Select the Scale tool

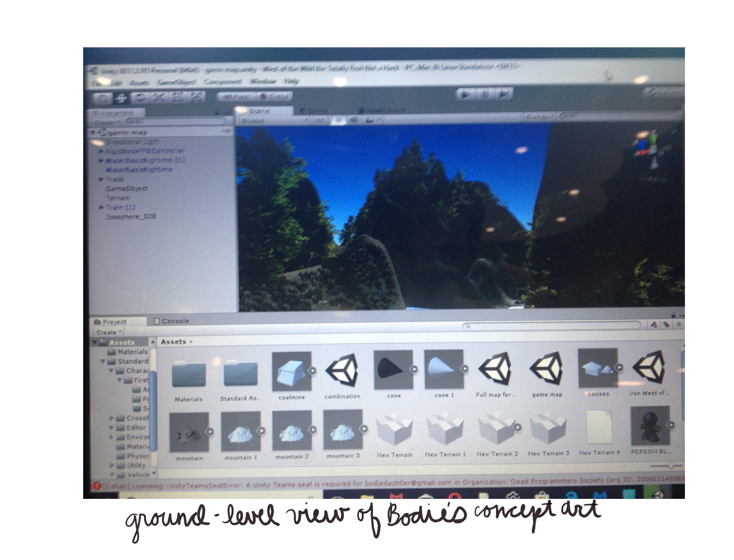(159, 97)
